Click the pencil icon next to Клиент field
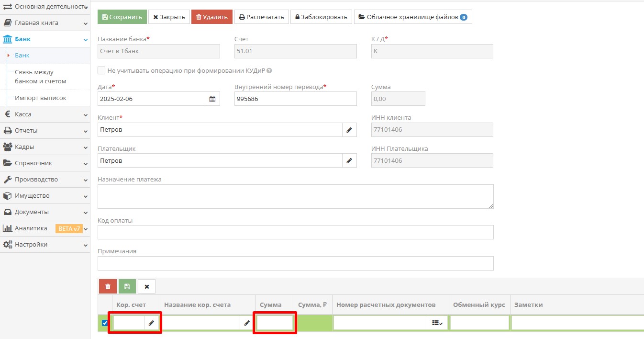 coord(349,130)
